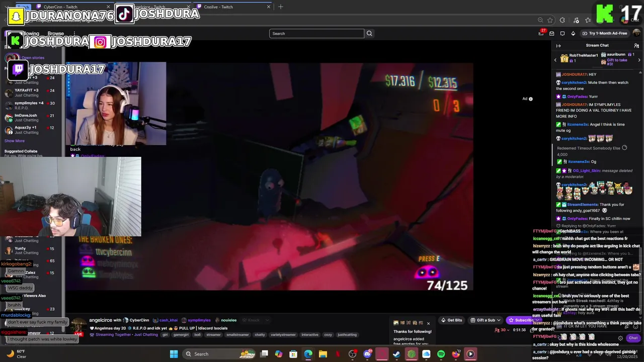The width and height of the screenshot is (644, 362).
Task: Open Aquaz3y channel in sidebar
Action: click(x=31, y=130)
